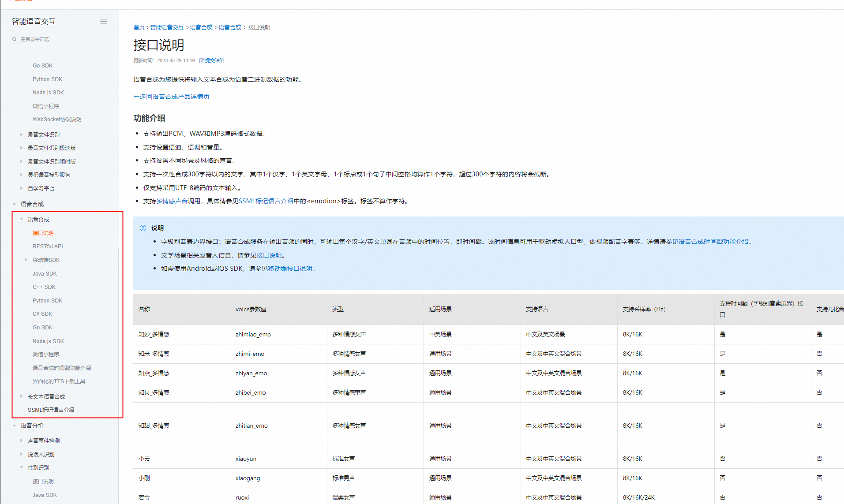Collapse the 性别识别 tree node
The image size is (844, 504).
[x=21, y=467]
